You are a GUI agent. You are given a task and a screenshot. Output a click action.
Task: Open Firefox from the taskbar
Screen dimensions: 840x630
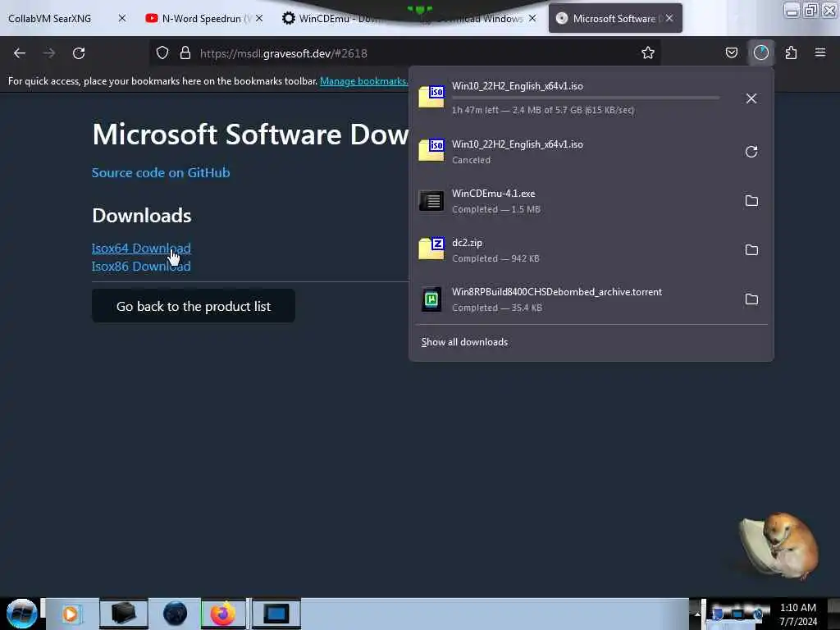(223, 614)
